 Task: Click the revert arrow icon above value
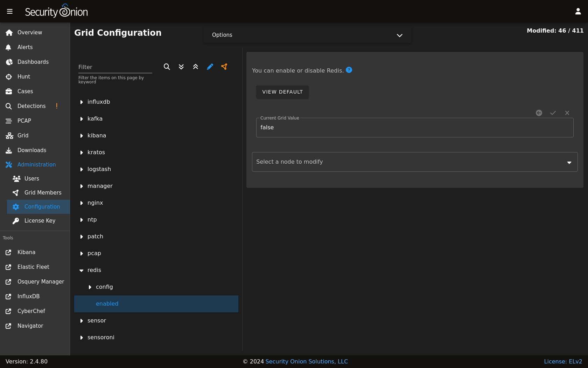click(x=539, y=113)
